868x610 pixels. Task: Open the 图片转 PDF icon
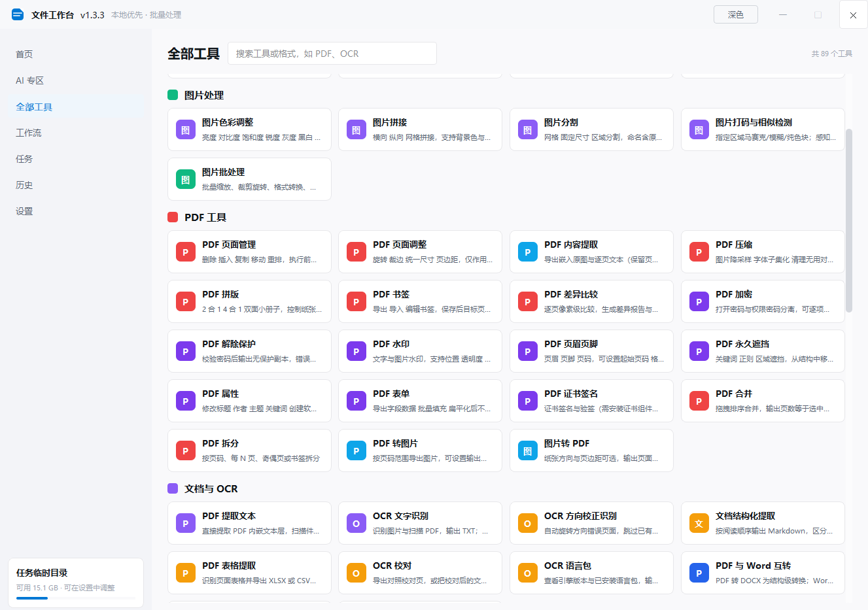point(528,450)
